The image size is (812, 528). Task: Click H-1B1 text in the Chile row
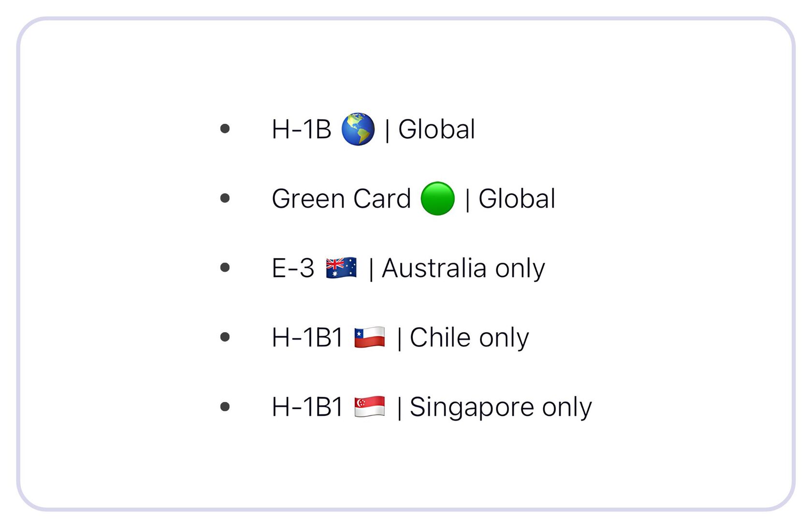[307, 337]
